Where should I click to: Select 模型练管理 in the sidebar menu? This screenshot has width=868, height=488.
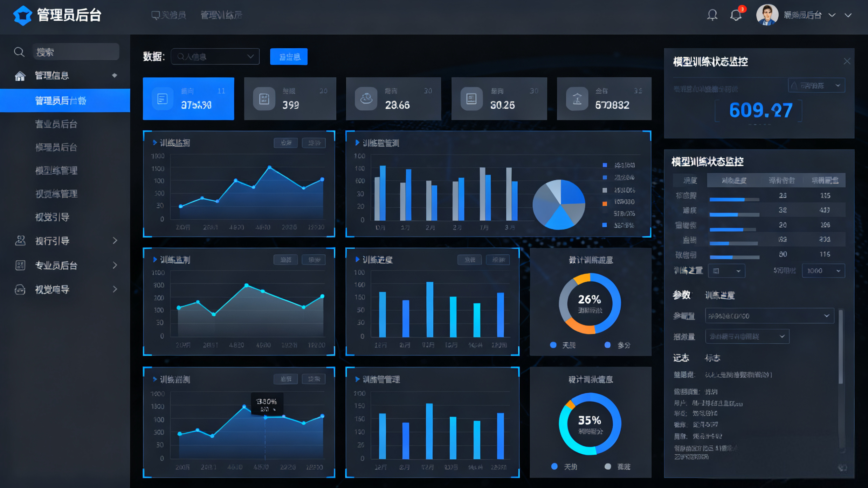56,170
